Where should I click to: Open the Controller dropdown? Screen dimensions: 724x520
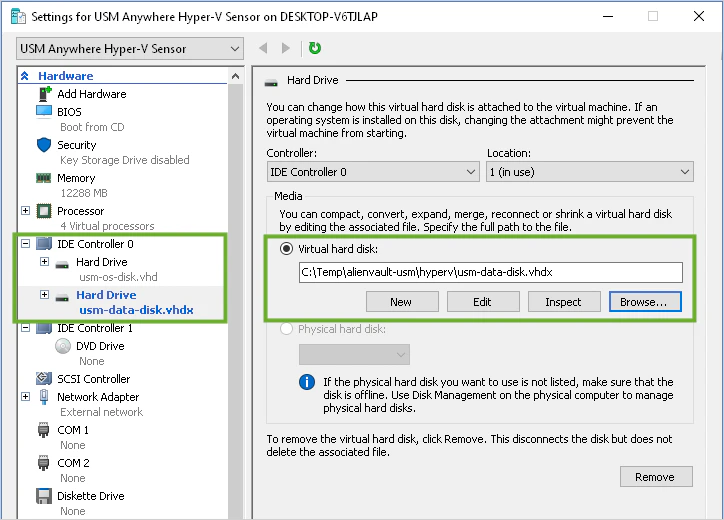[x=373, y=172]
